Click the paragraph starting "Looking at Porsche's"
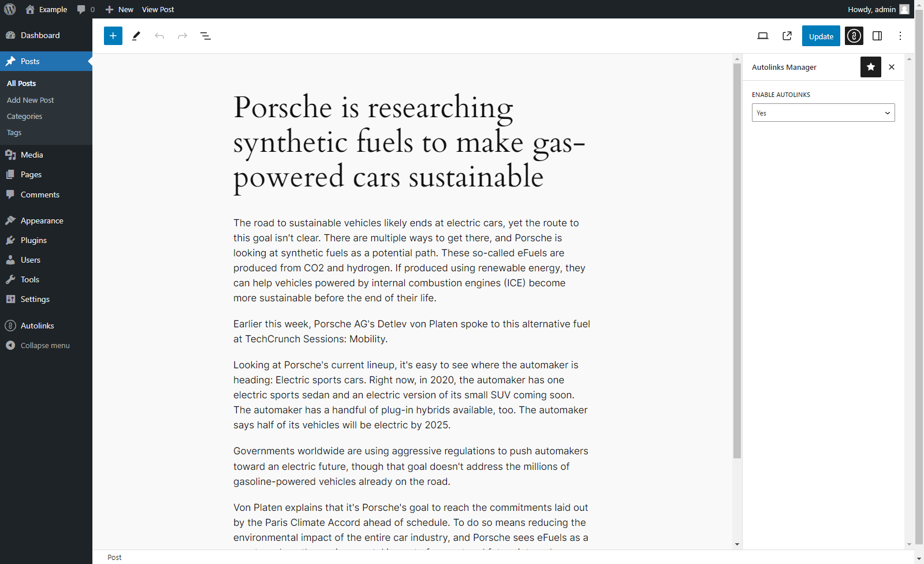 412,395
